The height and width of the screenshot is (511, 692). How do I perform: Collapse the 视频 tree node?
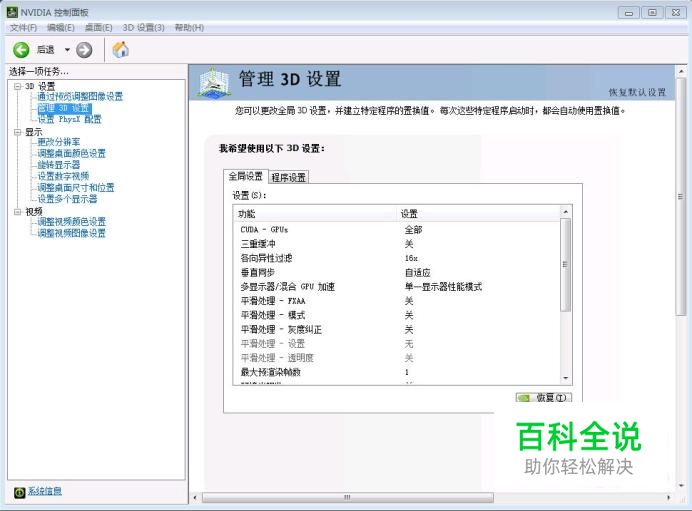[18, 212]
